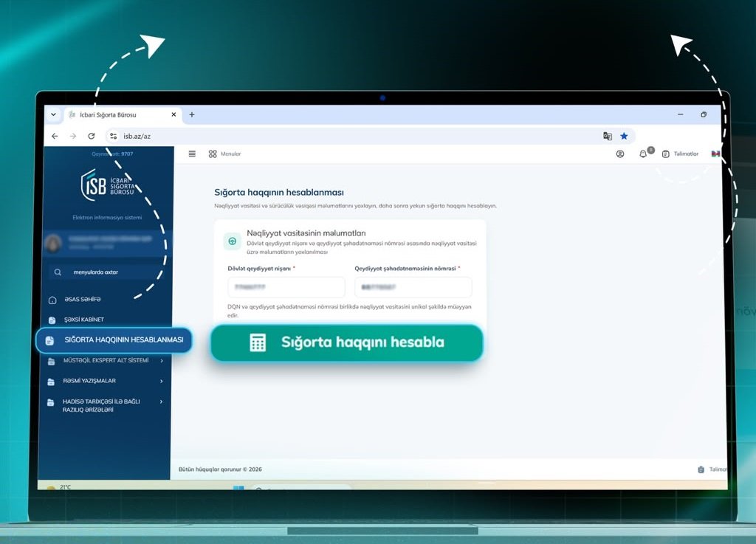The image size is (756, 544).
Task: Select SIĞORTA HAQQININ HESABLANMASI menu item
Action: coord(114,340)
